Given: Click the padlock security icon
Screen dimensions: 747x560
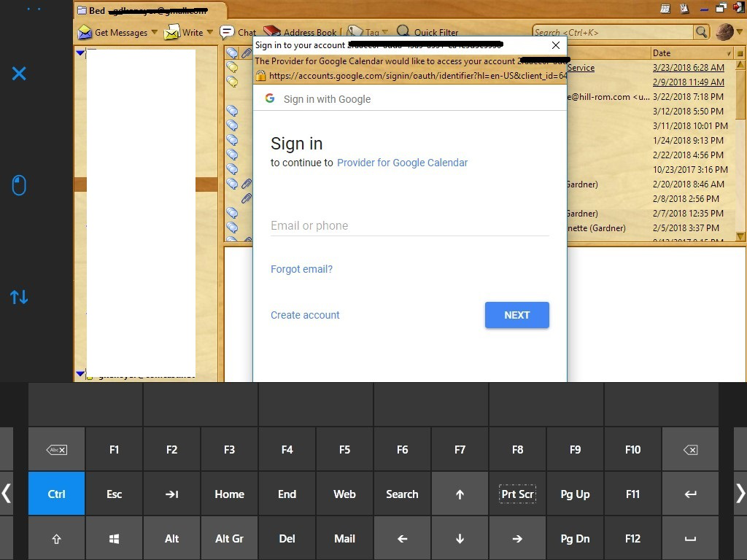Looking at the screenshot, I should click(260, 75).
